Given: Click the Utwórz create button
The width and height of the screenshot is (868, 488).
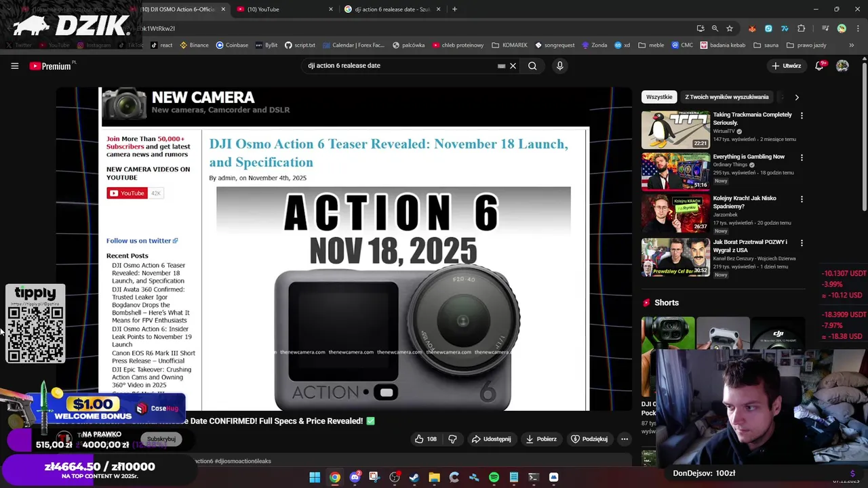Looking at the screenshot, I should (x=787, y=66).
